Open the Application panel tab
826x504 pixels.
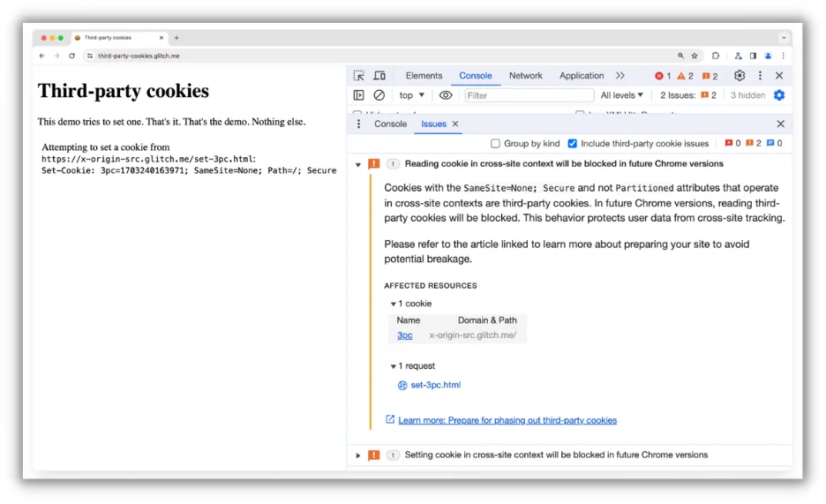tap(582, 76)
